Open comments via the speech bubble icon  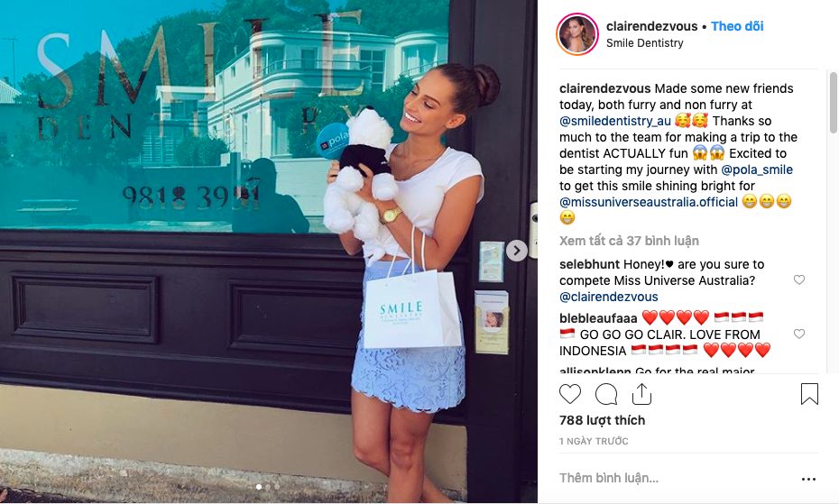(x=606, y=394)
